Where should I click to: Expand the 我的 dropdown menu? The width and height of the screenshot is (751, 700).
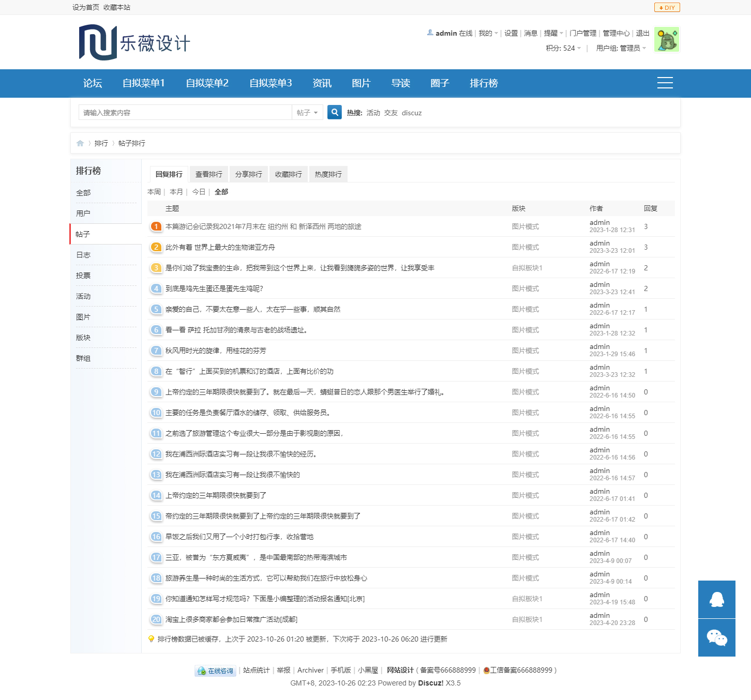[488, 33]
